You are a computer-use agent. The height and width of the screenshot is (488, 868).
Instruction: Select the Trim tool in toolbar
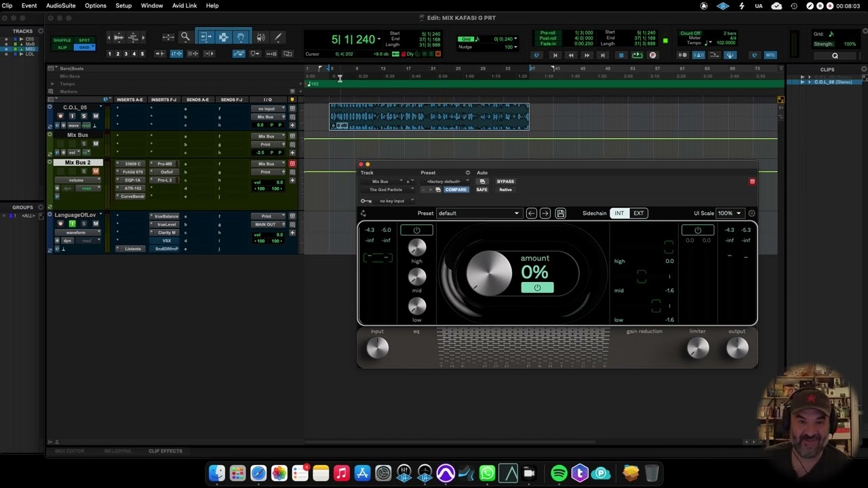click(x=205, y=37)
